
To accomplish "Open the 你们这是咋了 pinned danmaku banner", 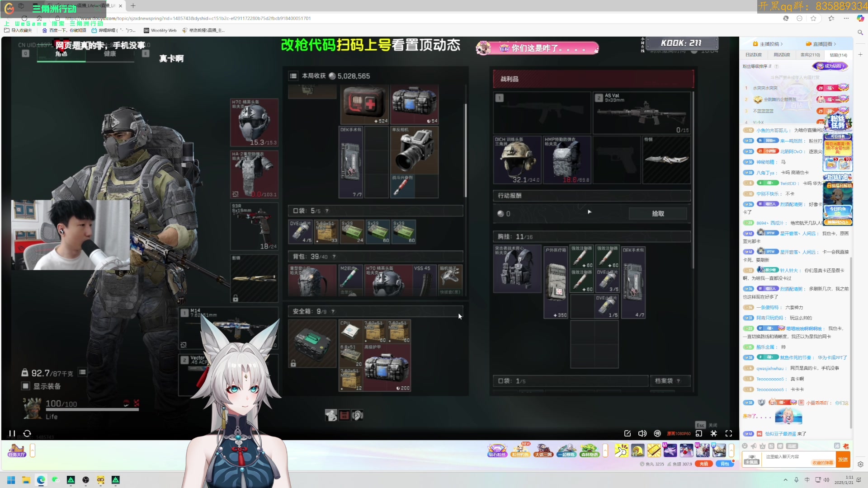I will pyautogui.click(x=537, y=48).
